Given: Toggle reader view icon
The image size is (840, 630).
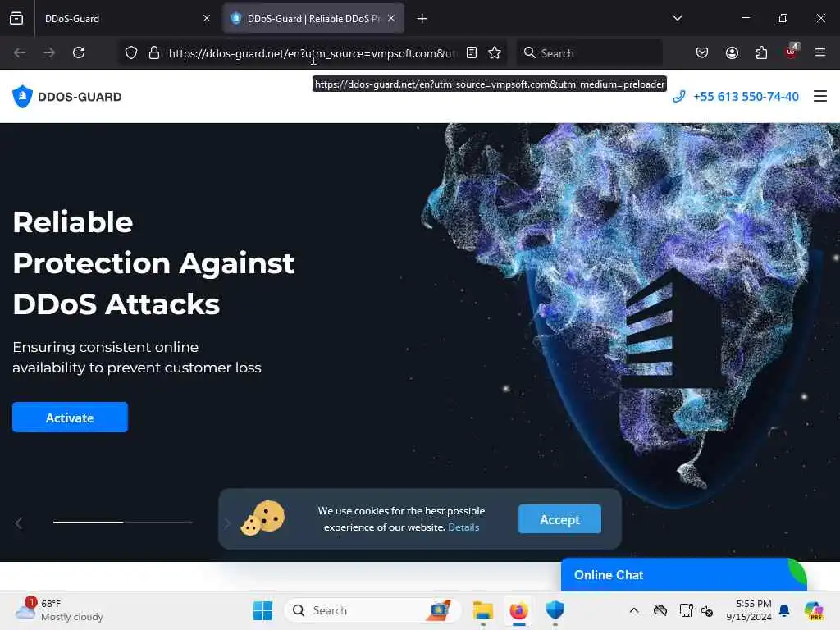Looking at the screenshot, I should pos(472,53).
